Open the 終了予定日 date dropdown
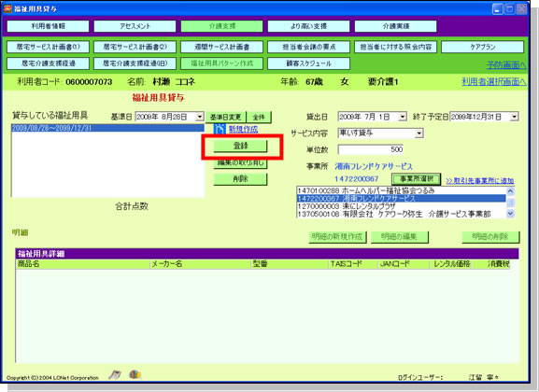 click(514, 117)
